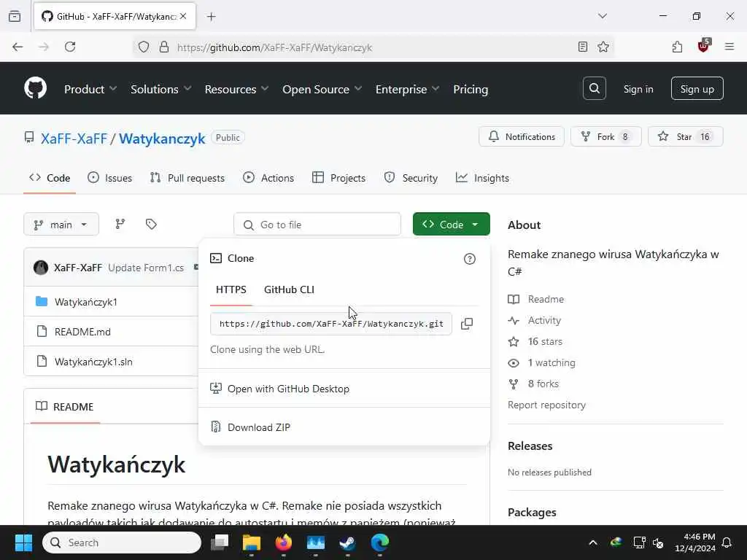The height and width of the screenshot is (560, 747).
Task: Bookmark this page with the star icon
Action: point(603,47)
